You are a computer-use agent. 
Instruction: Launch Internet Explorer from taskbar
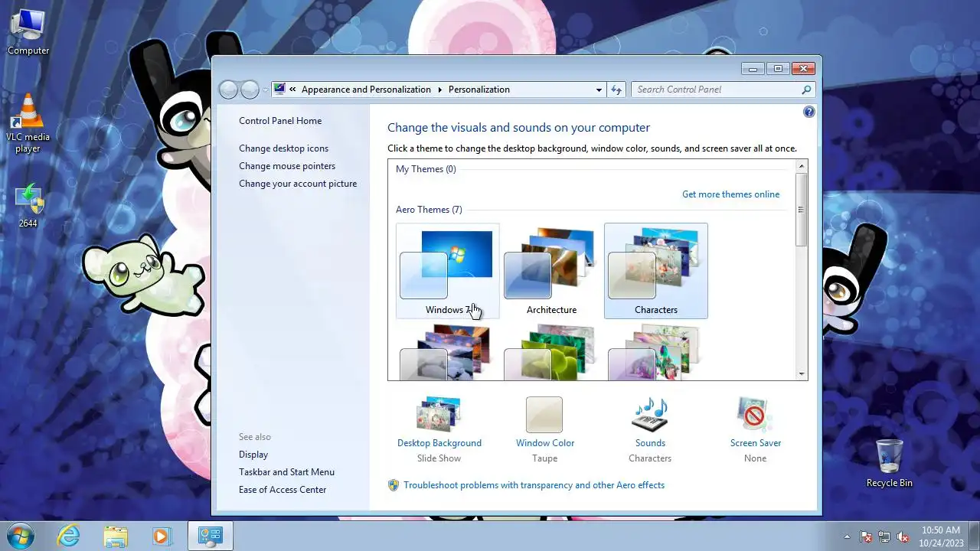[69, 536]
